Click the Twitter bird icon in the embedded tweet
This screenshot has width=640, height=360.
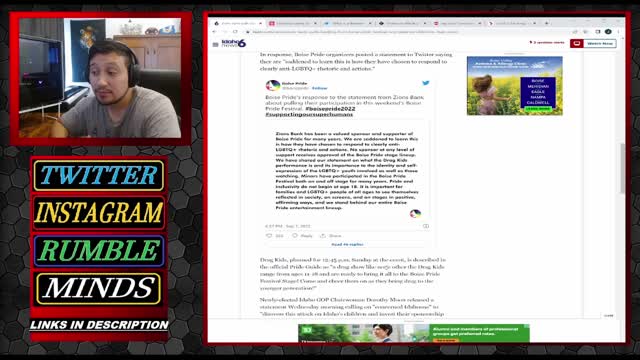pos(426,83)
